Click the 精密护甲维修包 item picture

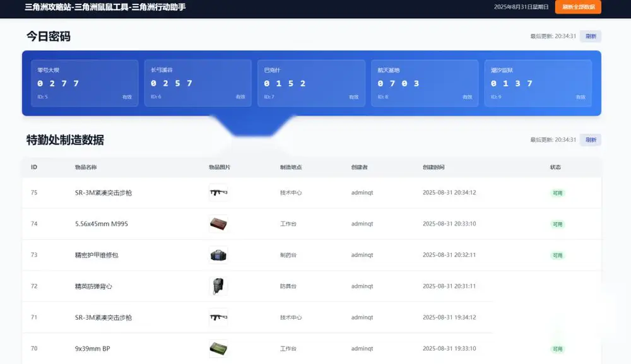point(218,255)
